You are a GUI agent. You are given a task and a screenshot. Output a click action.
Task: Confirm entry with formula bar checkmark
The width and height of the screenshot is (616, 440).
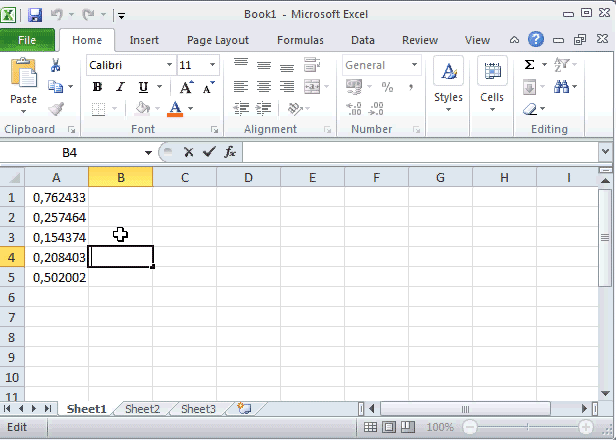tap(208, 152)
